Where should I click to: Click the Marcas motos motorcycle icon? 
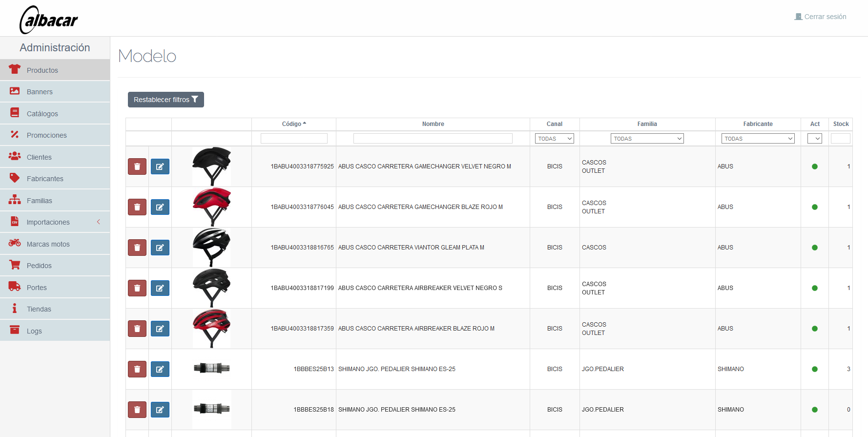(x=15, y=243)
